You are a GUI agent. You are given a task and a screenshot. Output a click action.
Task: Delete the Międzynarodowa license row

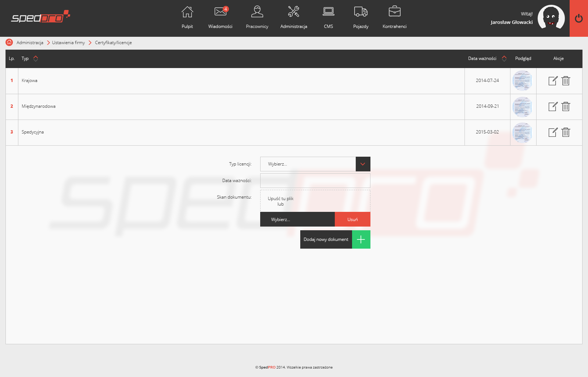[566, 107]
